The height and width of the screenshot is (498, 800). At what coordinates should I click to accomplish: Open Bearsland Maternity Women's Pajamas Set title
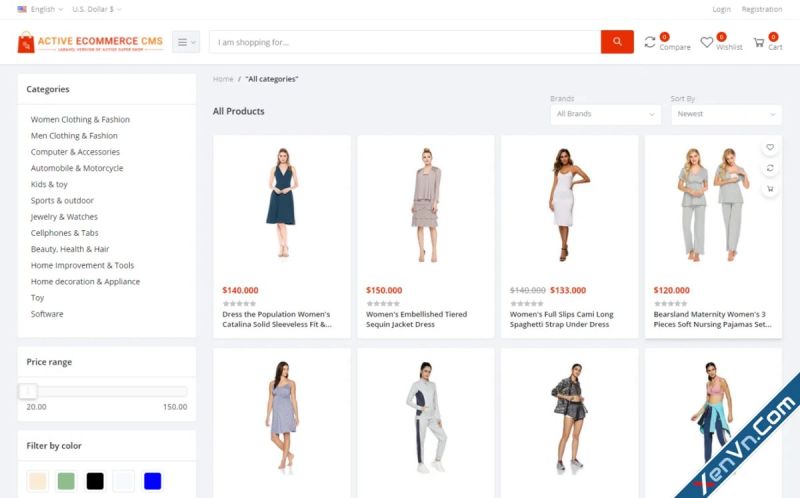pos(712,319)
